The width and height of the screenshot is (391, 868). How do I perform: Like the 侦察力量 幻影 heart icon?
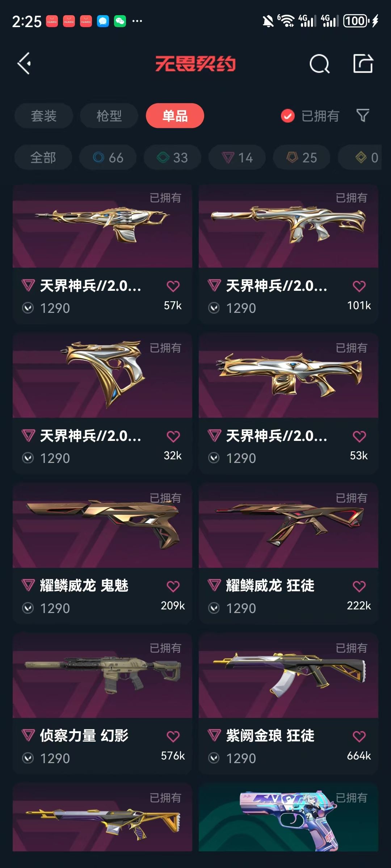(x=173, y=736)
